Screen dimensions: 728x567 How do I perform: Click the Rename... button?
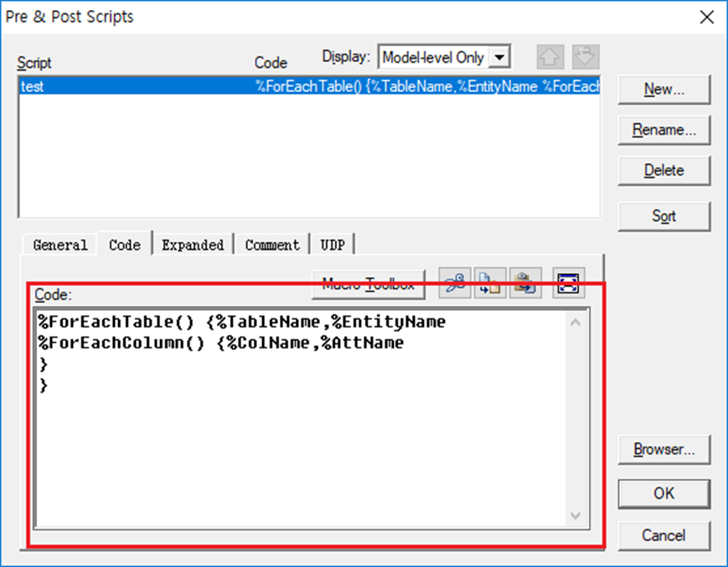[x=664, y=130]
